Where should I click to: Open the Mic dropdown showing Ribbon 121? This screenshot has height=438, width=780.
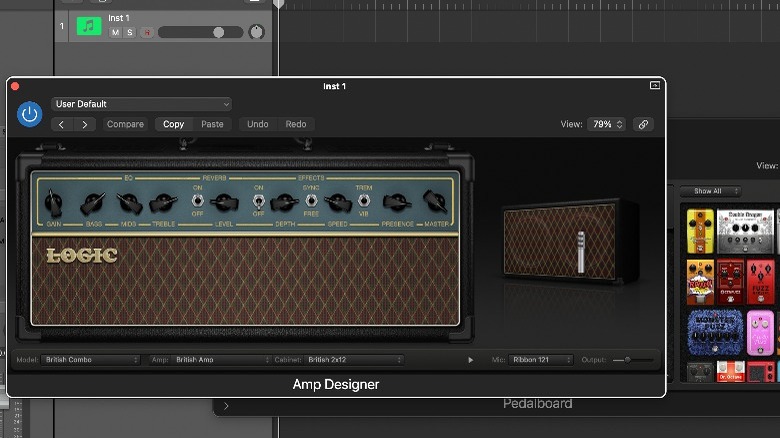coord(541,359)
